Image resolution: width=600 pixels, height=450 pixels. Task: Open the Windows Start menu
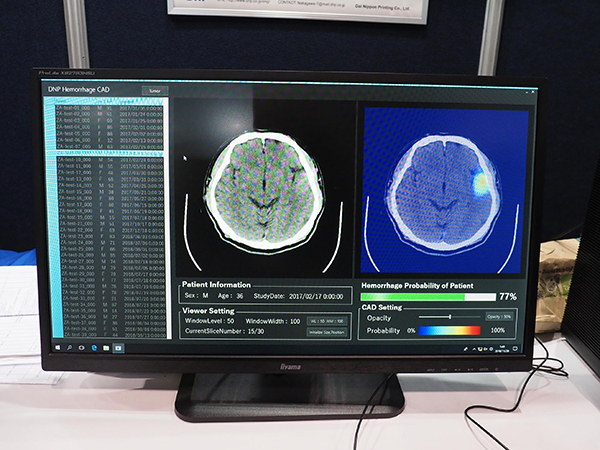point(59,348)
